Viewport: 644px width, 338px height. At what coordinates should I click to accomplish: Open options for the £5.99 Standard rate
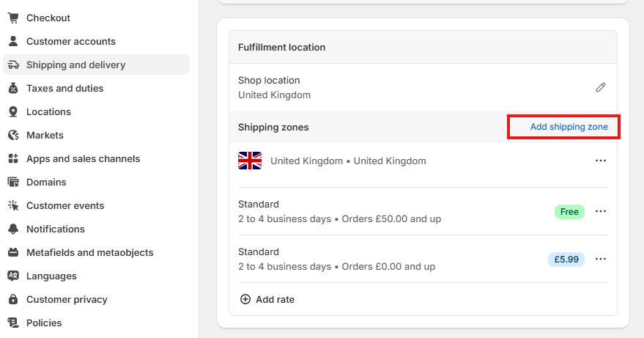(601, 259)
